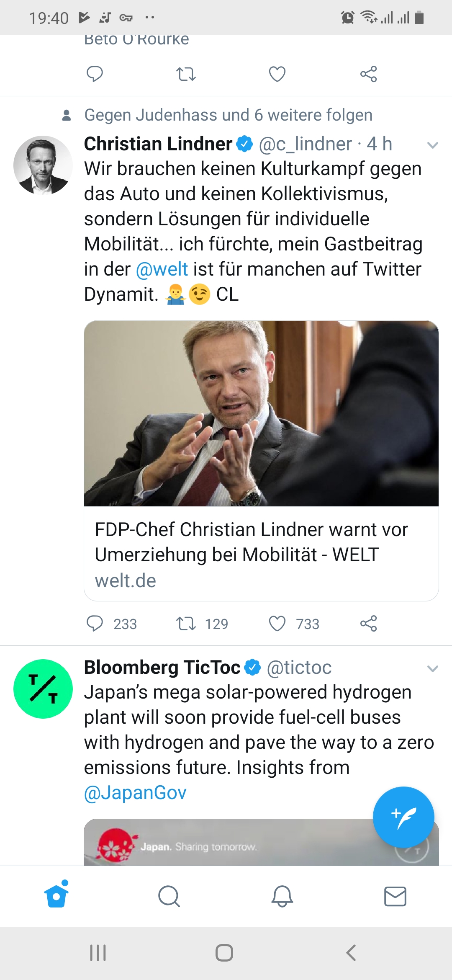Viewport: 452px width, 980px height.
Task: Open welt.de article card image
Action: click(261, 413)
